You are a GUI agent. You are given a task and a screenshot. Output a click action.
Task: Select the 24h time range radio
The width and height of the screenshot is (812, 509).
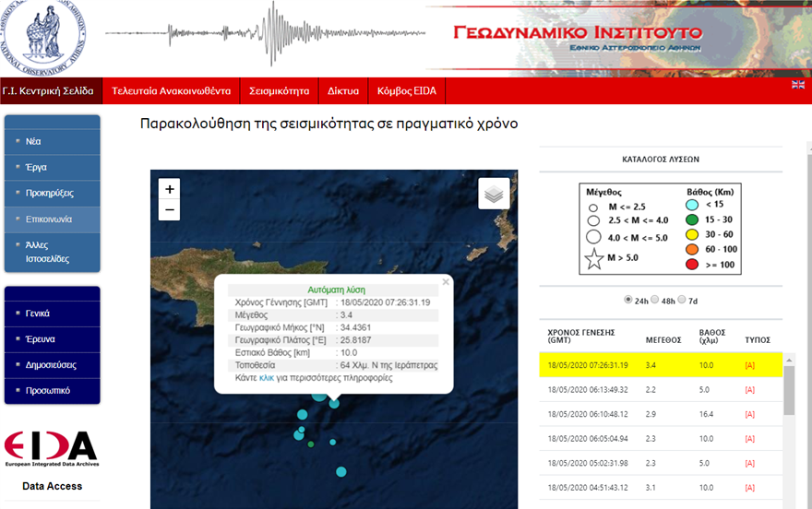(x=629, y=301)
